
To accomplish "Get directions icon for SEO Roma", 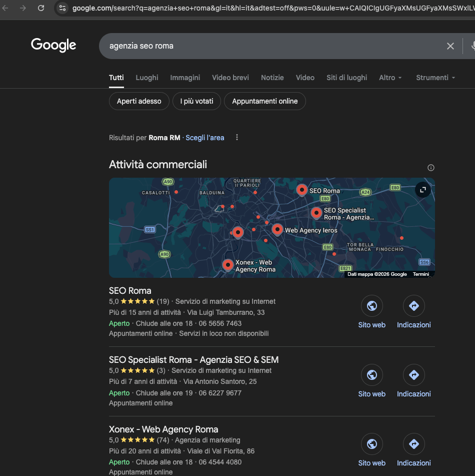I will 413,306.
